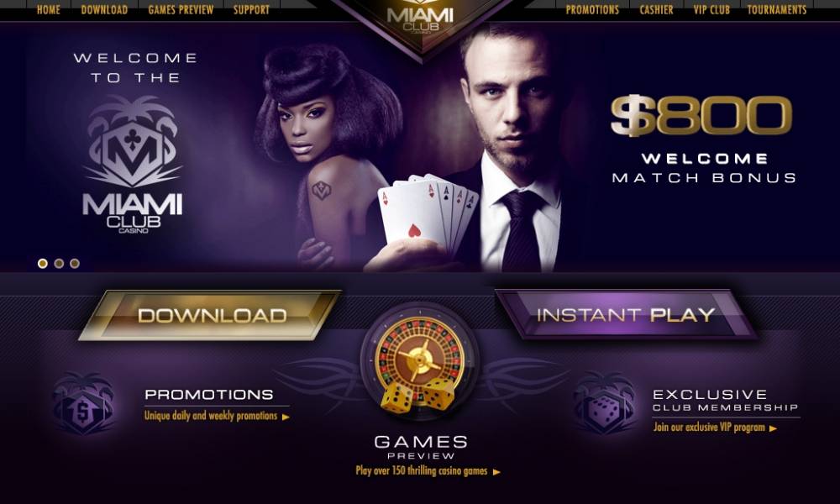840x504 pixels.
Task: Open Support from the top navigation
Action: coord(251,9)
